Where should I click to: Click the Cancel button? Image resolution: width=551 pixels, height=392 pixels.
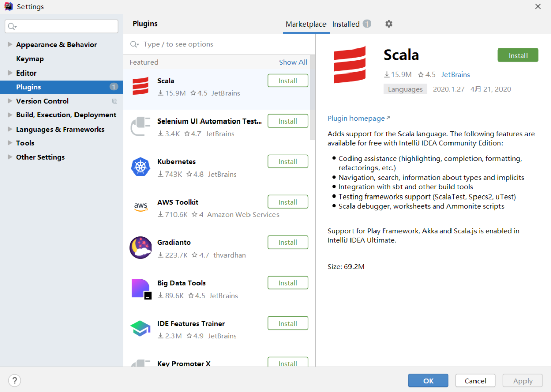pyautogui.click(x=475, y=381)
